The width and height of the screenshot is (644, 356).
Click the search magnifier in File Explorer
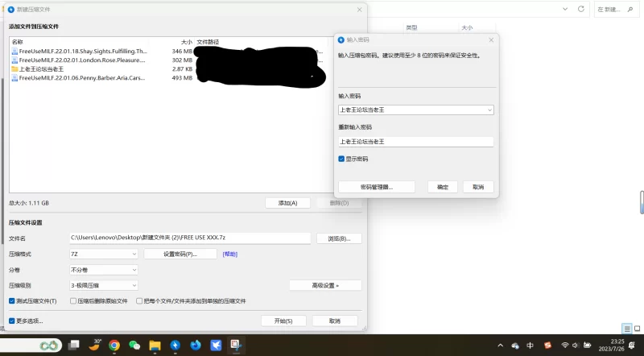[x=630, y=9]
